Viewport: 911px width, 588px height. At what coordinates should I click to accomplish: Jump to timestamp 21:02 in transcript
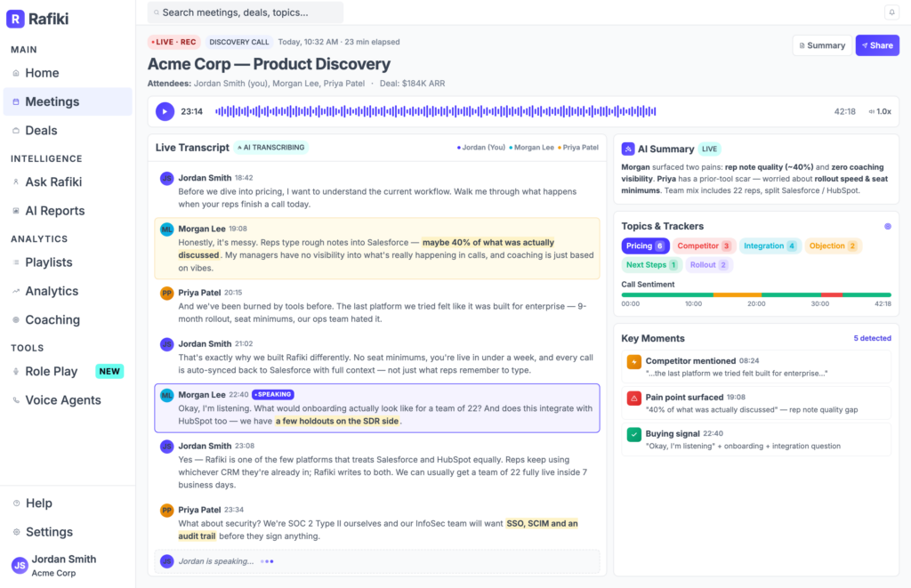pyautogui.click(x=244, y=344)
